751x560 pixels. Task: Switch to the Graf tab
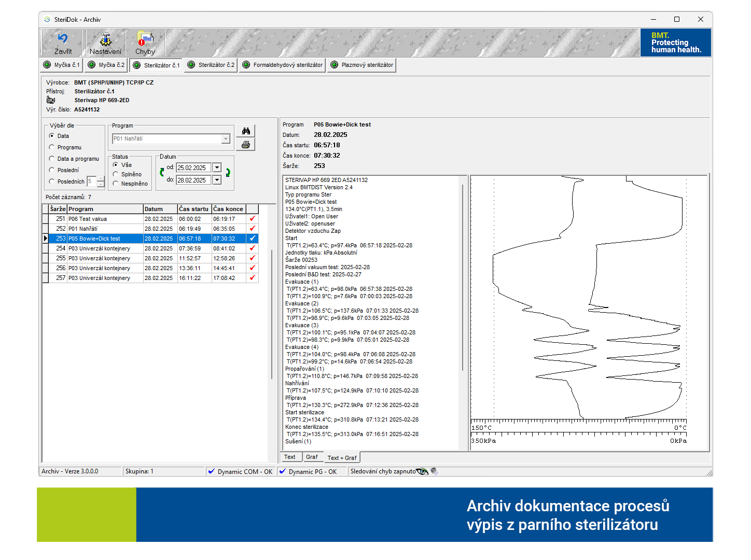coord(312,457)
